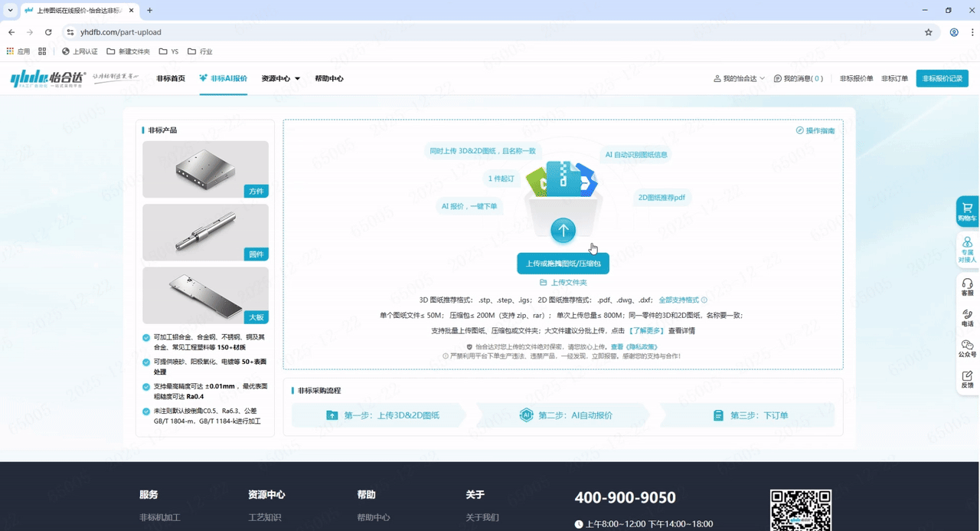Expand the 资源中心 dropdown menu
Image resolution: width=980 pixels, height=531 pixels.
[280, 79]
